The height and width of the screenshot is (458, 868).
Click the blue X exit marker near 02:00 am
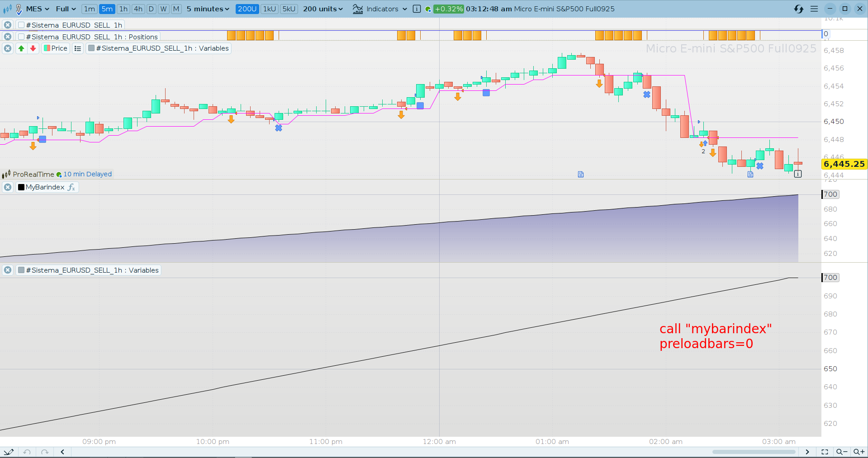point(647,94)
